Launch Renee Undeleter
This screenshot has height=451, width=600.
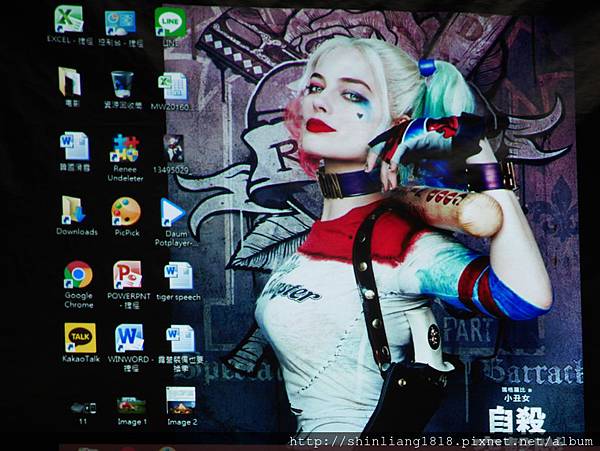(x=124, y=148)
